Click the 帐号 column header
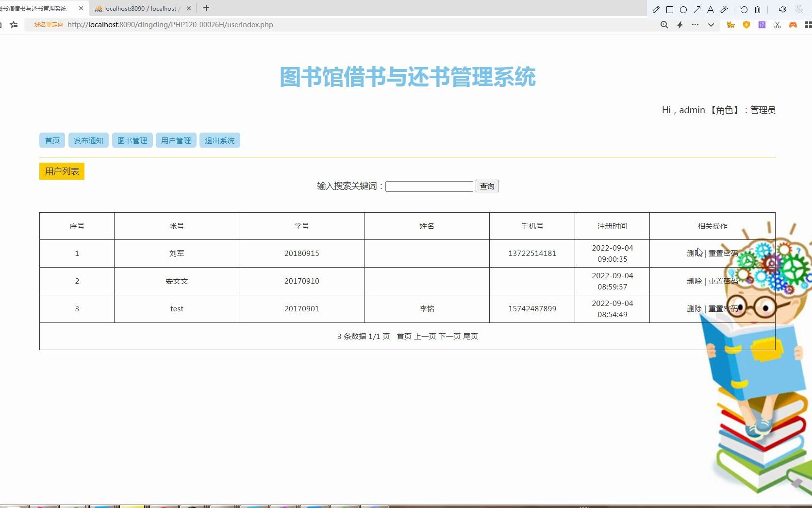 pos(177,226)
